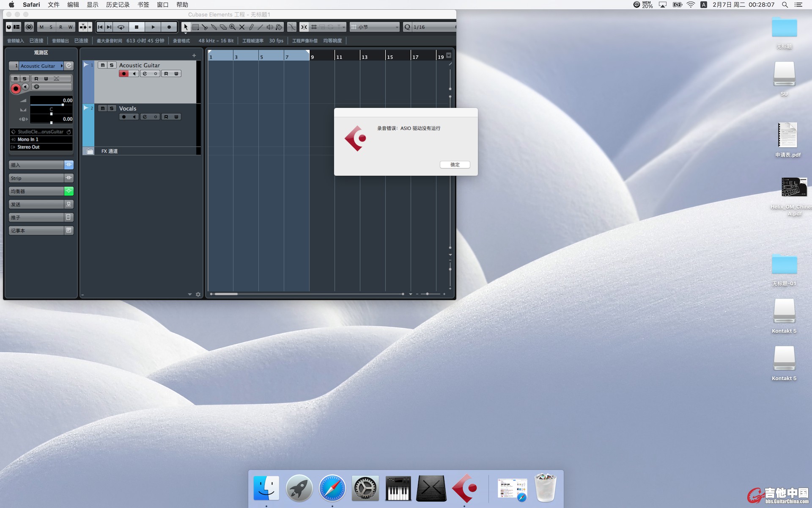Select the Range Selection tool
The width and height of the screenshot is (812, 508).
point(195,27)
